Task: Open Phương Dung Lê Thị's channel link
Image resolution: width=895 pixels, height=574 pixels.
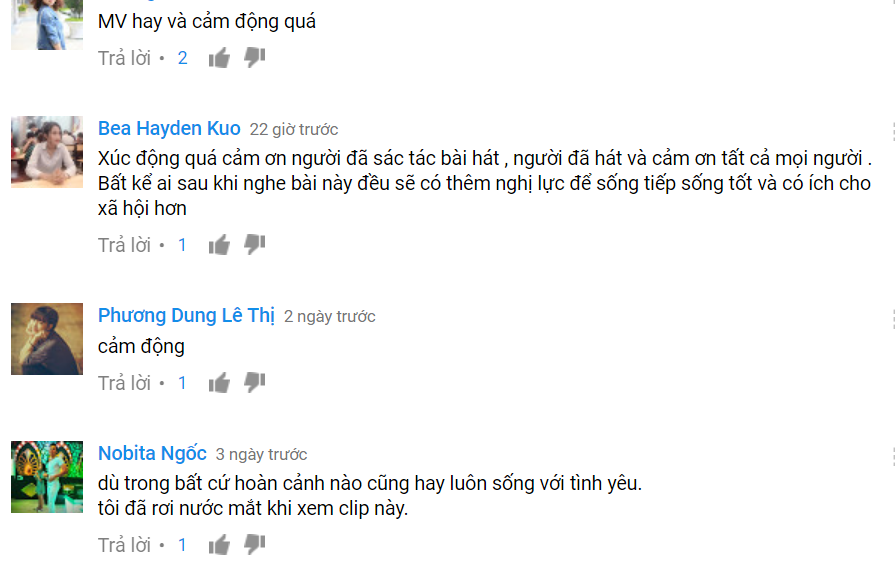Action: [x=186, y=316]
